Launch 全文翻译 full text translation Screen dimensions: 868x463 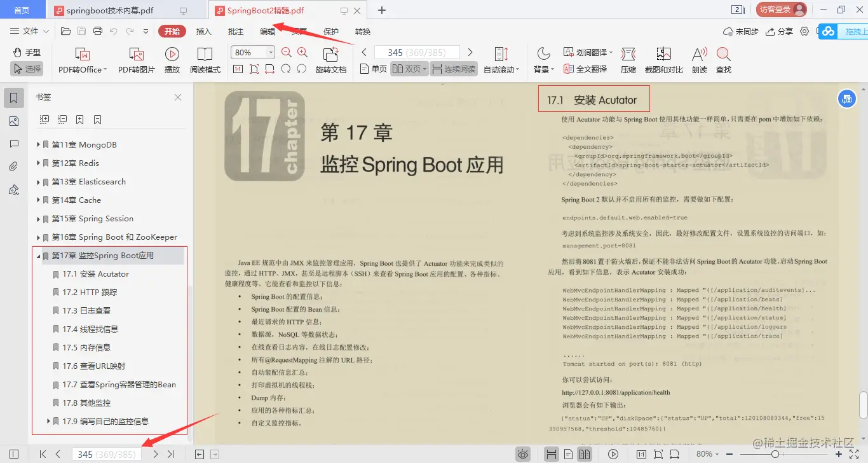click(x=585, y=69)
